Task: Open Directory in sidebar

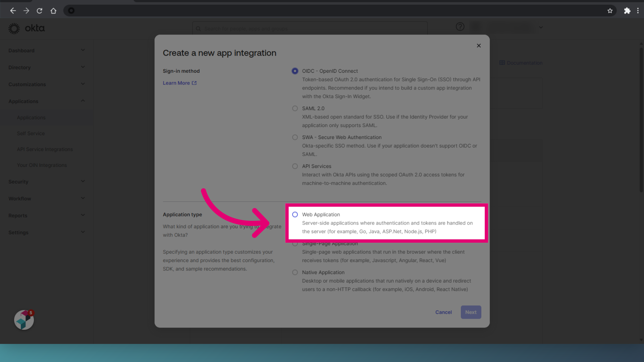Action: [19, 67]
